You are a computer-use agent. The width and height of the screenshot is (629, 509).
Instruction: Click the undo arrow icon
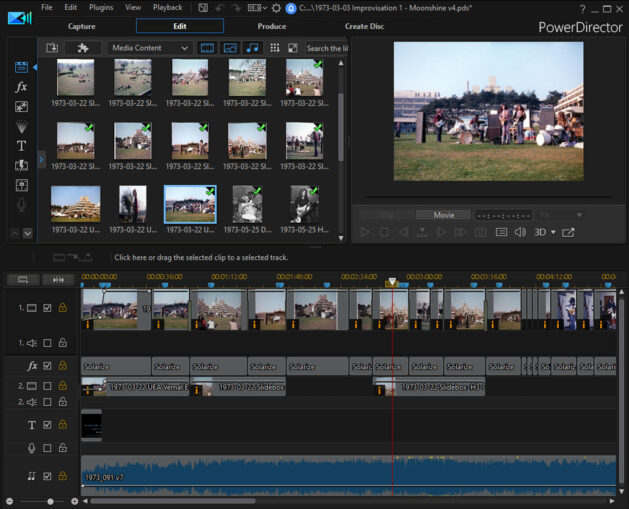coord(220,8)
